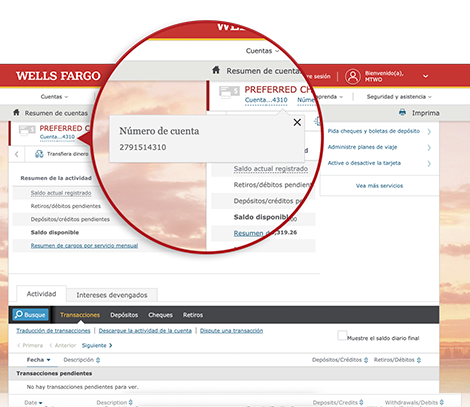Click the Saldo disponible label on the left
The image size is (470, 407).
tap(55, 232)
